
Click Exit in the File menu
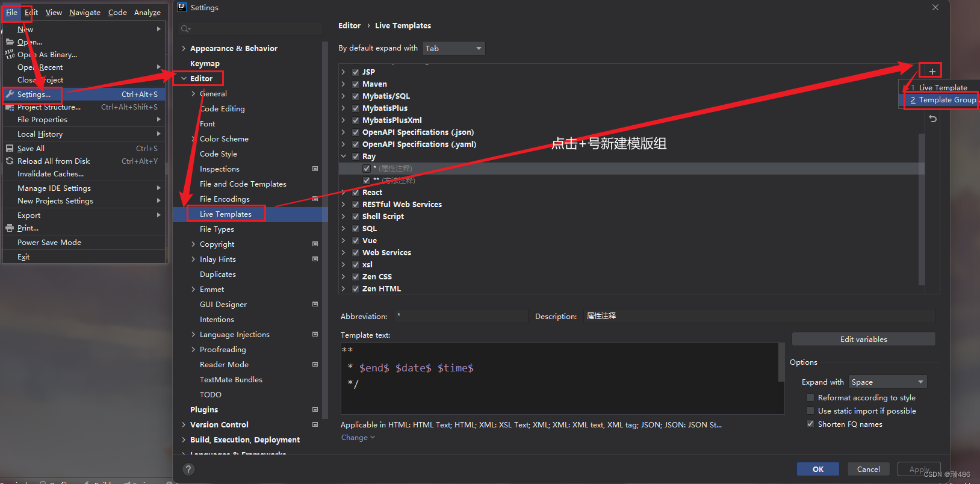(x=23, y=256)
